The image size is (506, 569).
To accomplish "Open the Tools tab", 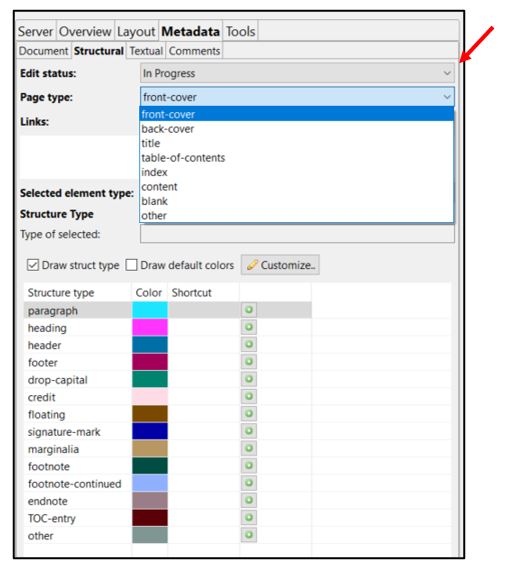I will click(241, 32).
